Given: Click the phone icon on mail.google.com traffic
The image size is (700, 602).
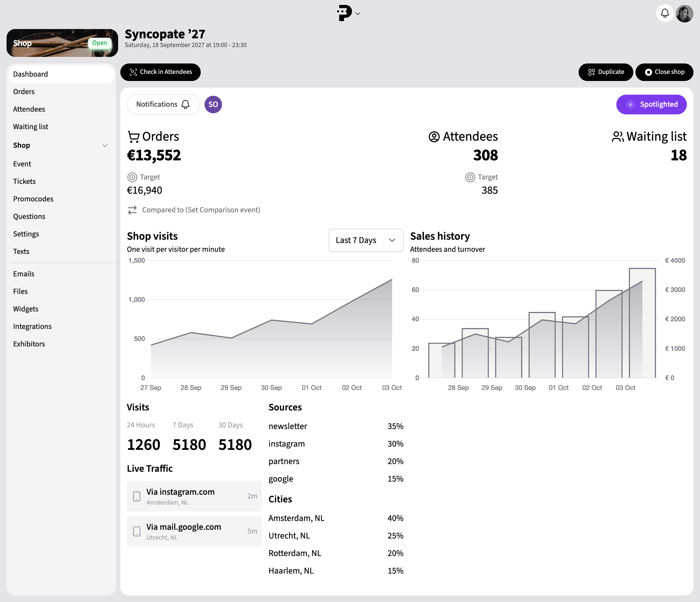Looking at the screenshot, I should click(x=136, y=531).
